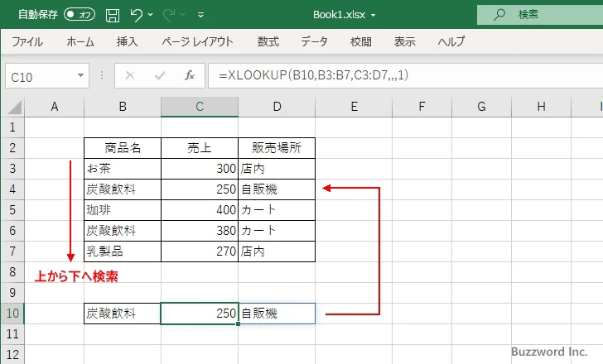603x364 pixels.
Task: Click sales value 270
Action: pos(200,251)
